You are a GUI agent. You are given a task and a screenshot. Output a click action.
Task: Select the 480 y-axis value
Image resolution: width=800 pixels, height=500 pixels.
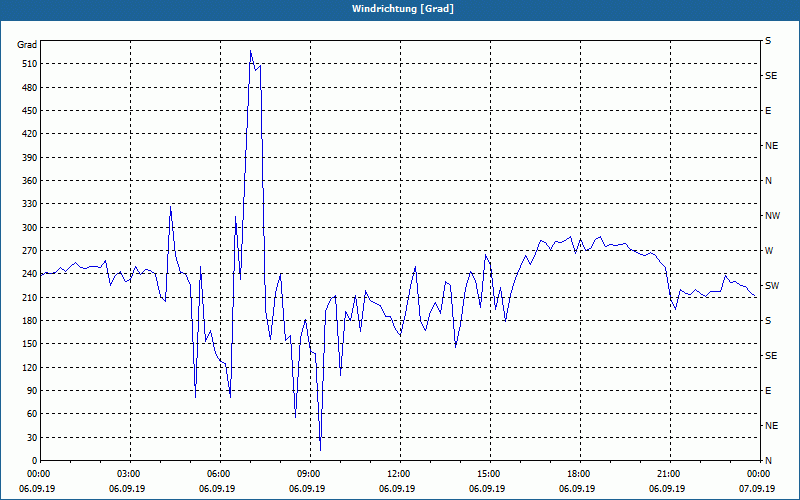(x=30, y=87)
